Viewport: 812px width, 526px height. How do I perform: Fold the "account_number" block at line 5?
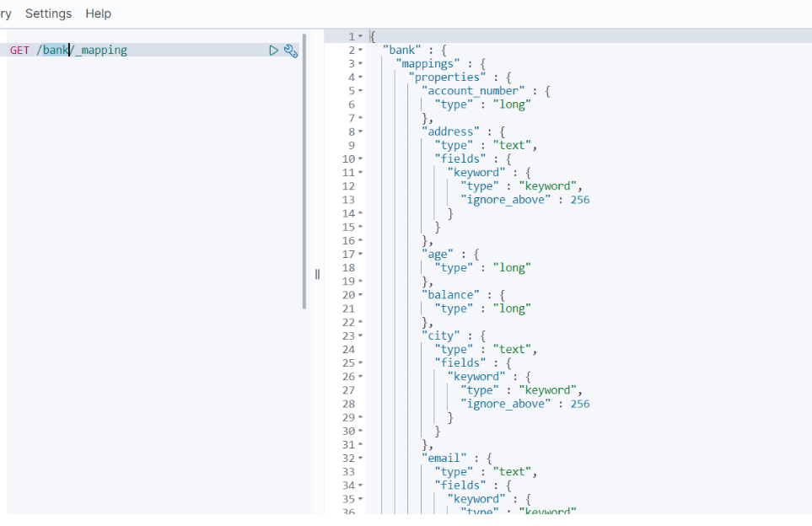(361, 90)
